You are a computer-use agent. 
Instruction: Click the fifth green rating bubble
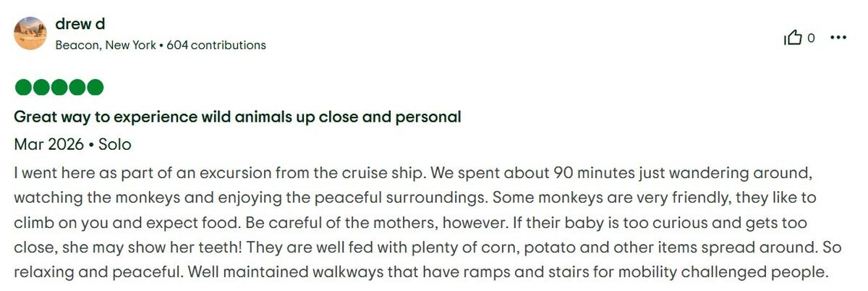[x=95, y=88]
